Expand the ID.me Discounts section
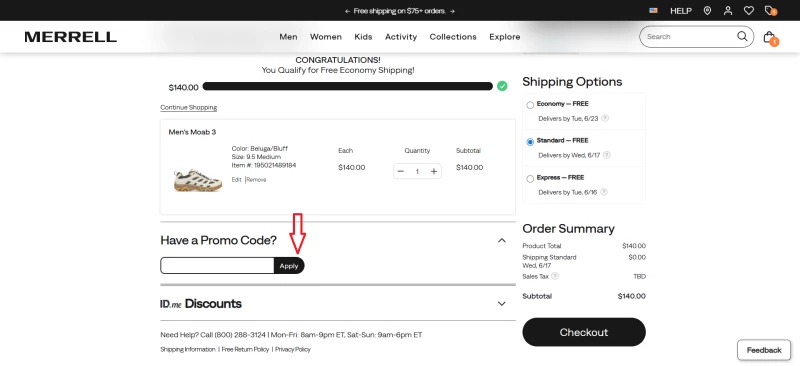This screenshot has height=366, width=800. tap(502, 304)
